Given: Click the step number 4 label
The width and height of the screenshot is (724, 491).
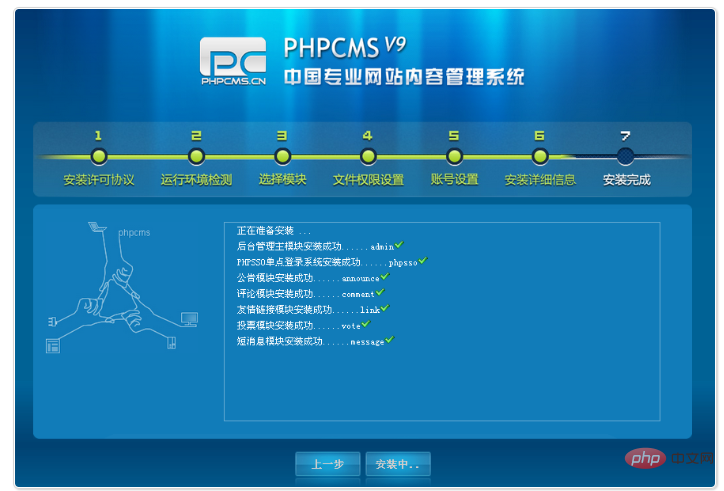Looking at the screenshot, I should pos(368,135).
